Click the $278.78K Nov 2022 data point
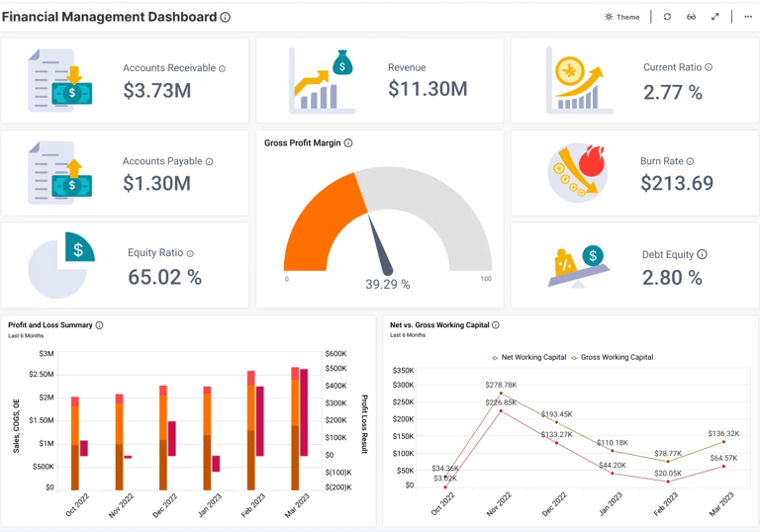The image size is (760, 532). (501, 394)
